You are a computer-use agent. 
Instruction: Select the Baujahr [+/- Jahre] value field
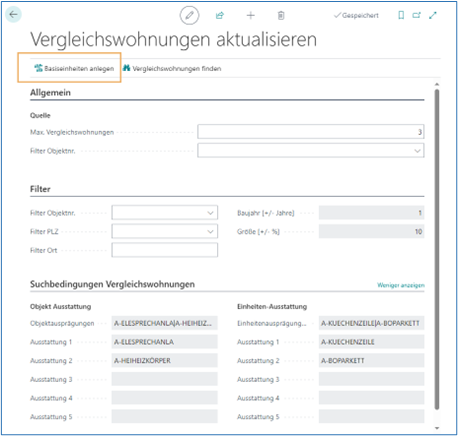371,213
